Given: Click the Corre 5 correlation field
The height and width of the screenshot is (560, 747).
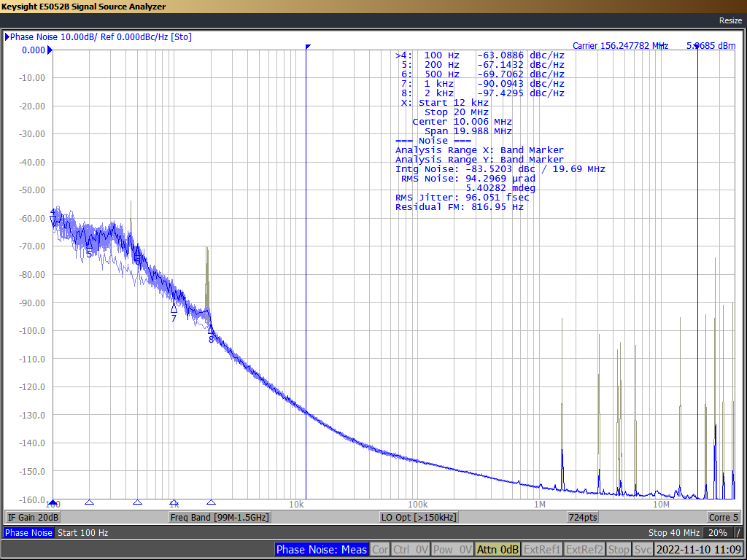Looking at the screenshot, I should (723, 517).
